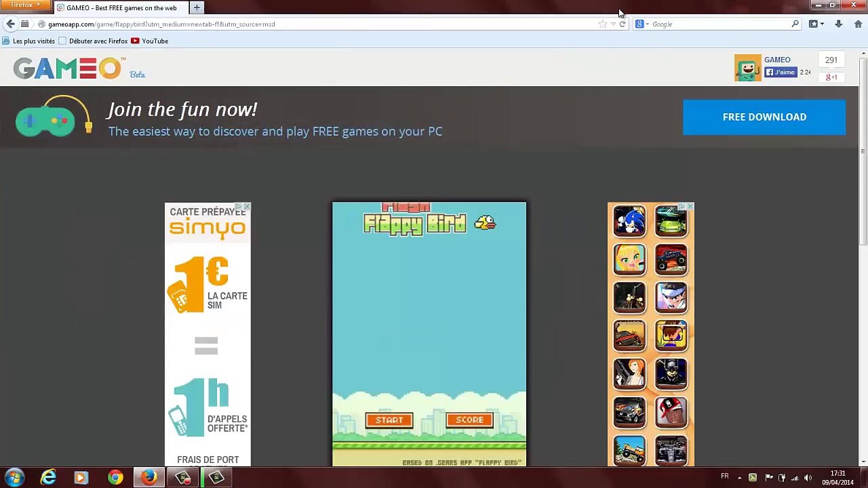Click the GAMEO mascot avatar image
Viewport: 868px width, 488px height.
coord(748,68)
